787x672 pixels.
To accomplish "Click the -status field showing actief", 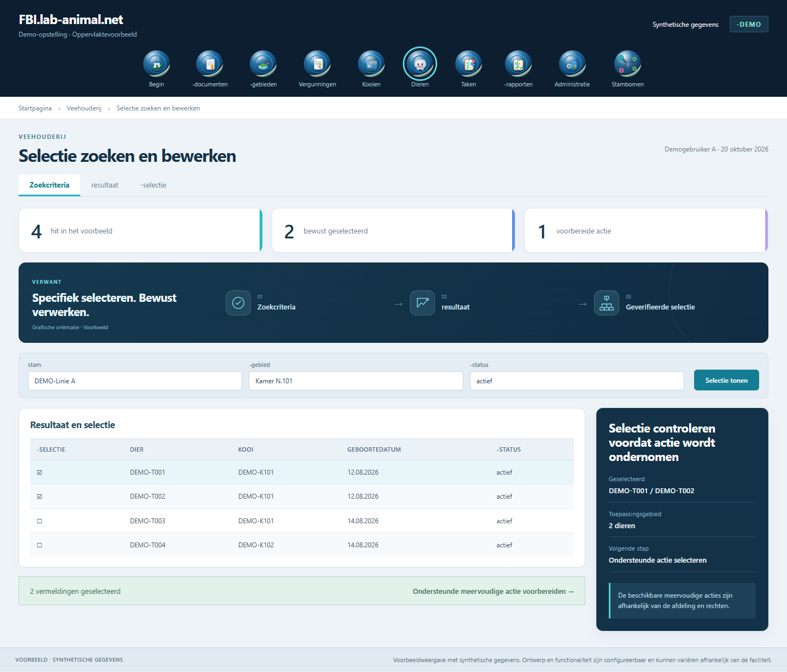I will (577, 381).
